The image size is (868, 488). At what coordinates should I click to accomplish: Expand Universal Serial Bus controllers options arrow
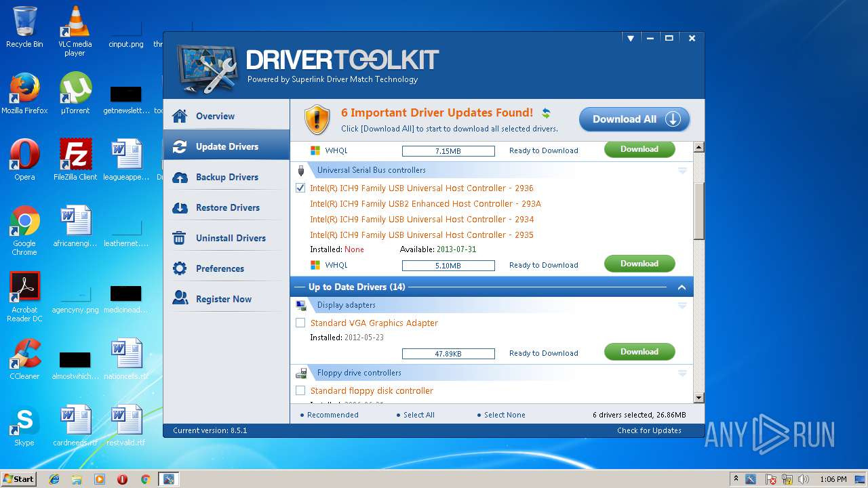click(682, 170)
